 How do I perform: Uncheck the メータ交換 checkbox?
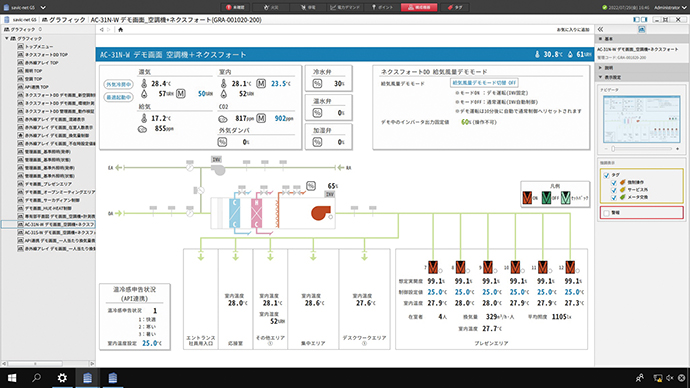pyautogui.click(x=614, y=198)
